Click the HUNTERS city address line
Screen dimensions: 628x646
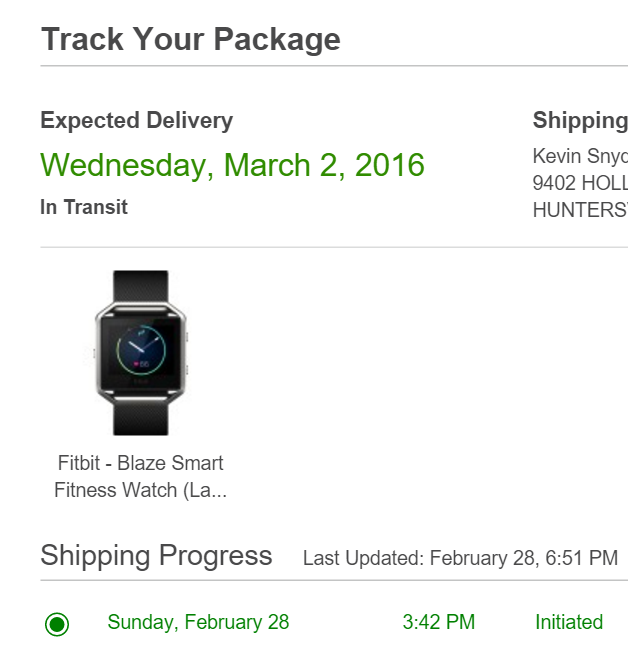click(x=580, y=211)
